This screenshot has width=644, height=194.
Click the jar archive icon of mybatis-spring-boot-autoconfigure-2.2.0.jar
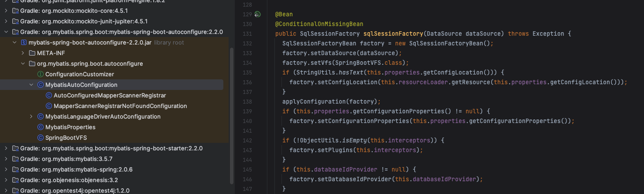click(x=24, y=42)
